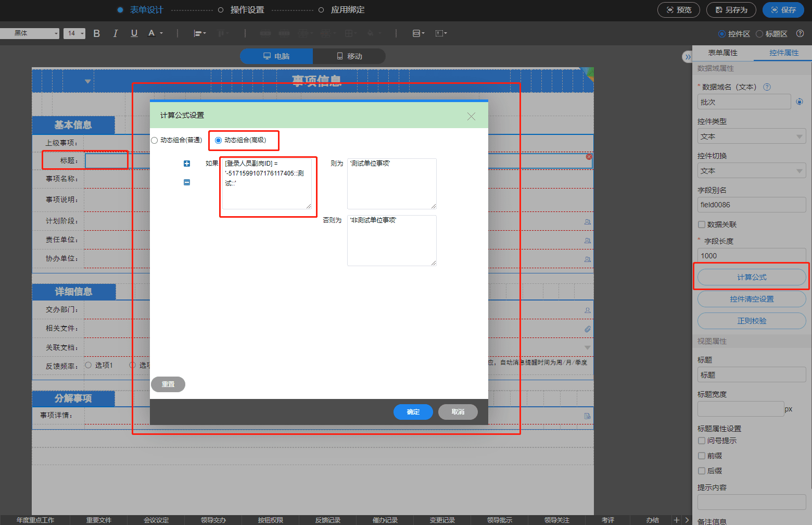
Task: Click the person picker icon on 责任单位 row
Action: click(588, 241)
